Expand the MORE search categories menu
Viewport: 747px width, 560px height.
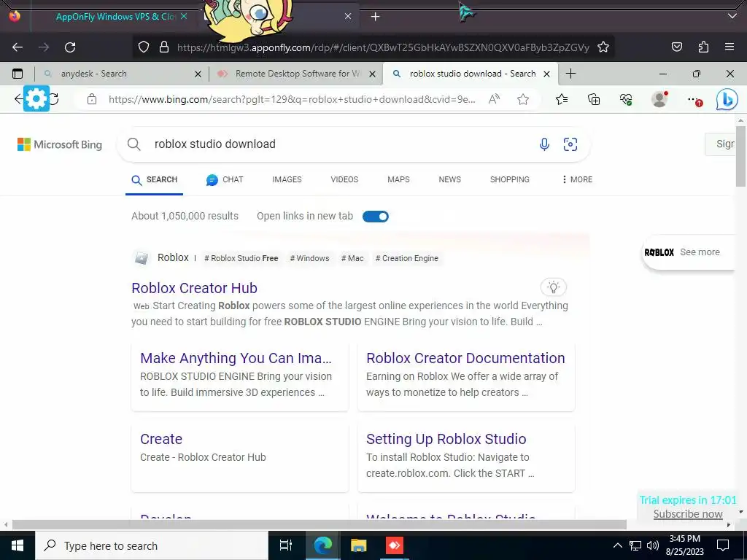[x=577, y=179]
